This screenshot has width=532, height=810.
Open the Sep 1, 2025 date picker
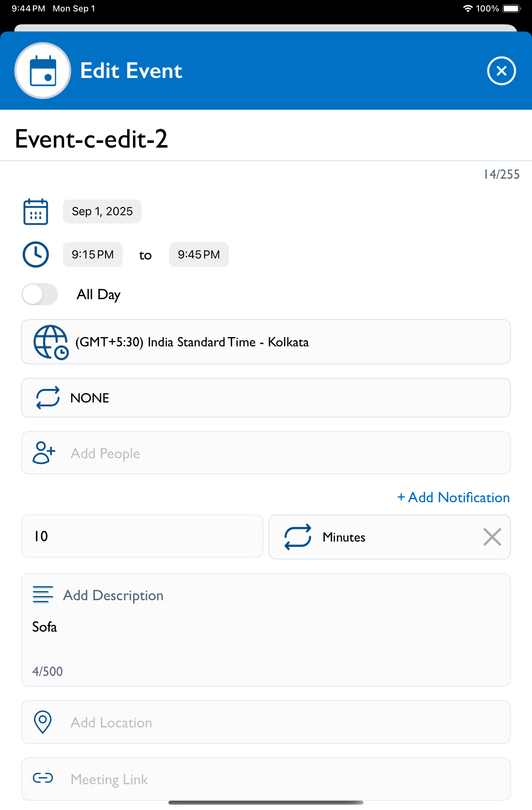tap(102, 211)
